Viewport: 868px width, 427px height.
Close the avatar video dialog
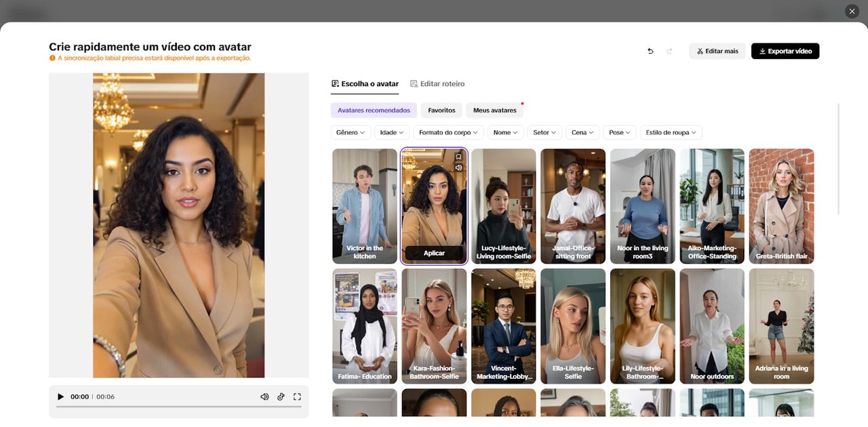[x=852, y=11]
